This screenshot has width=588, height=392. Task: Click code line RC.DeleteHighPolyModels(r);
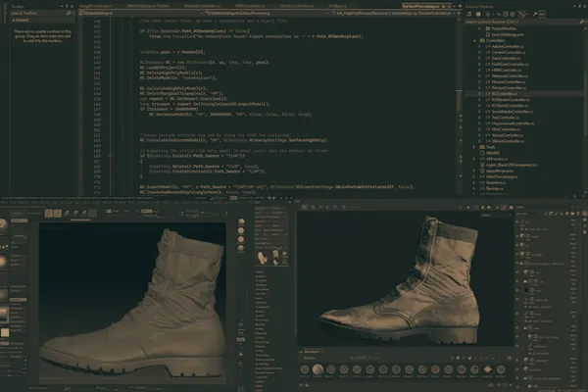pos(171,73)
